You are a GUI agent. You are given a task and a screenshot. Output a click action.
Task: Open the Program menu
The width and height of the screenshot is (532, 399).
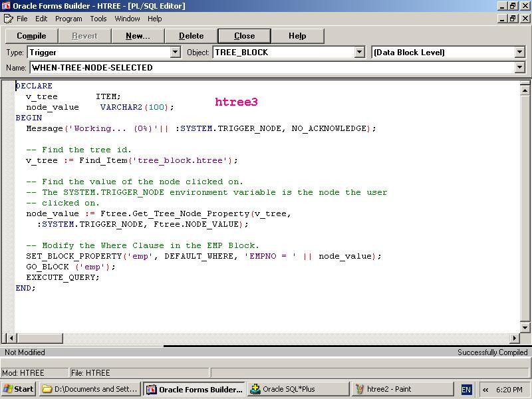[68, 19]
